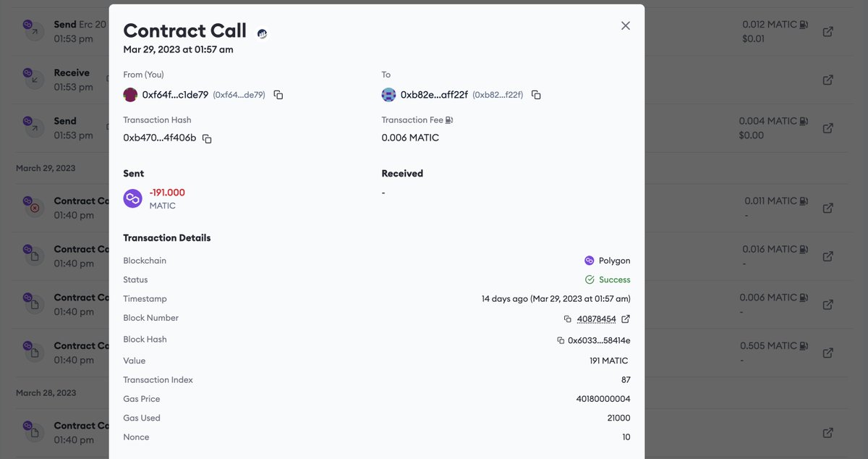The height and width of the screenshot is (459, 868).
Task: Open external link for the Receive transaction
Action: coord(828,80)
